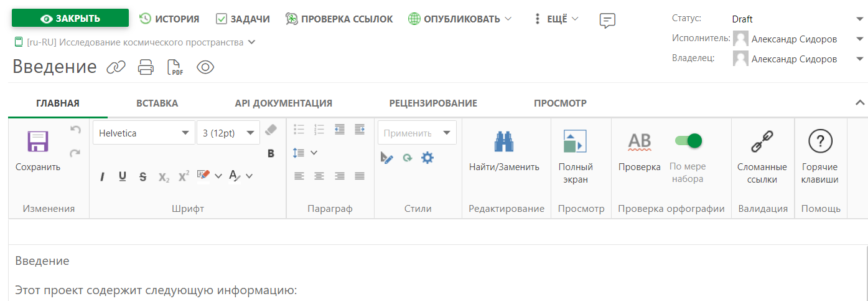This screenshot has height=301, width=868.
Task: Open Найти/Заменить with binoculars icon
Action: coord(504,142)
